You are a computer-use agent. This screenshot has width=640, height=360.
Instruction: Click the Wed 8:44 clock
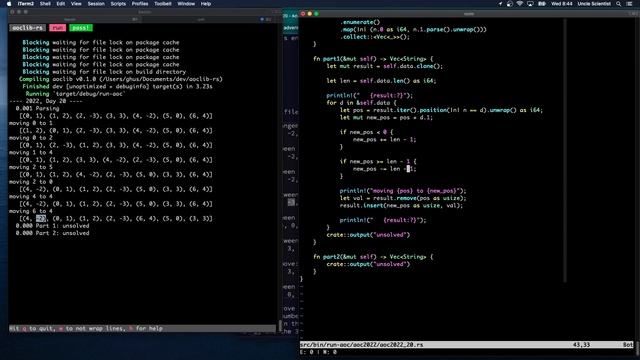[562, 4]
